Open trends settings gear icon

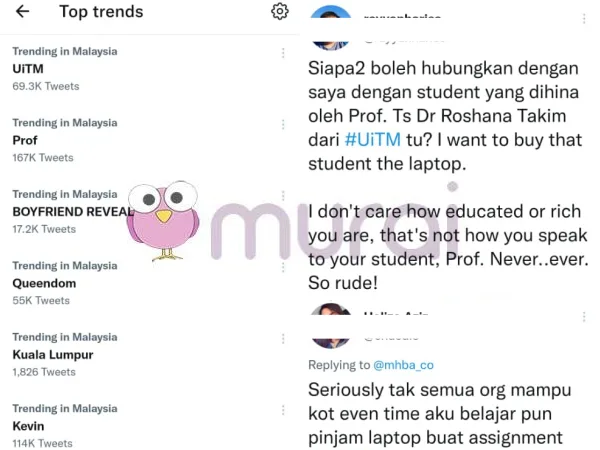pos(280,11)
